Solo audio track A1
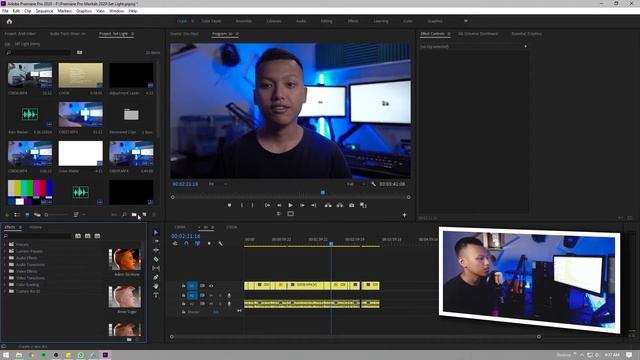640x360 pixels. coord(220,295)
